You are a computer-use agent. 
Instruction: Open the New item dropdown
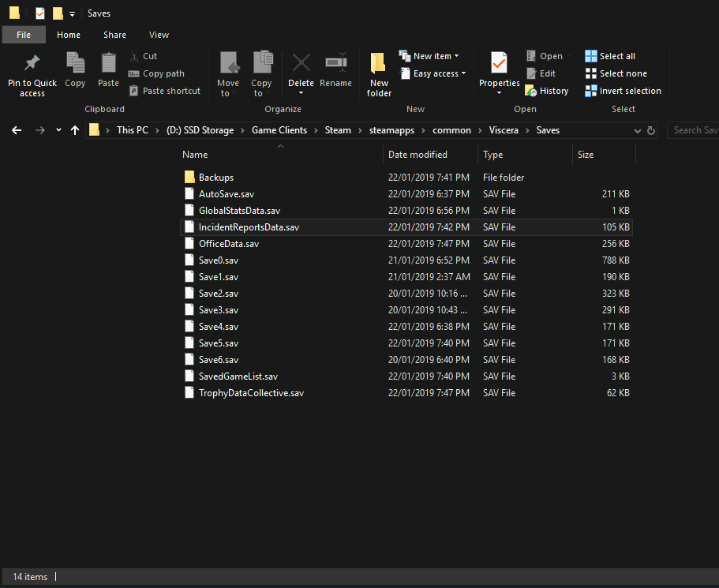(x=429, y=56)
